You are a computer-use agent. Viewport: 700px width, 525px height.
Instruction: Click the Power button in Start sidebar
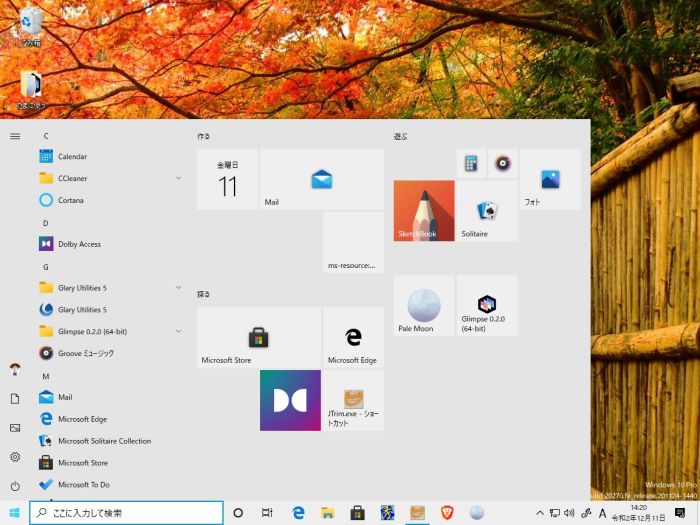click(x=15, y=486)
